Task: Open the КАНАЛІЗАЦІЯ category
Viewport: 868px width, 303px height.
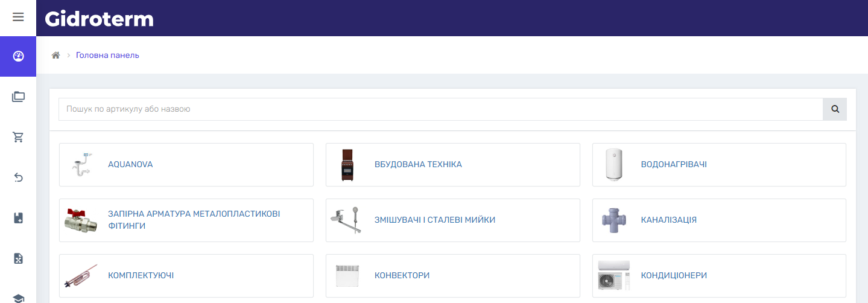Action: tap(668, 220)
